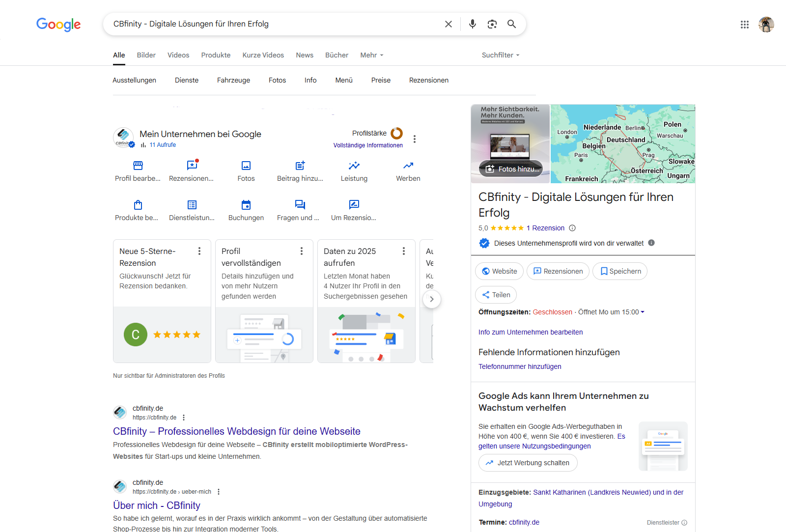Open the Bücher tab
Viewport: 786px width, 532px height.
click(x=337, y=55)
